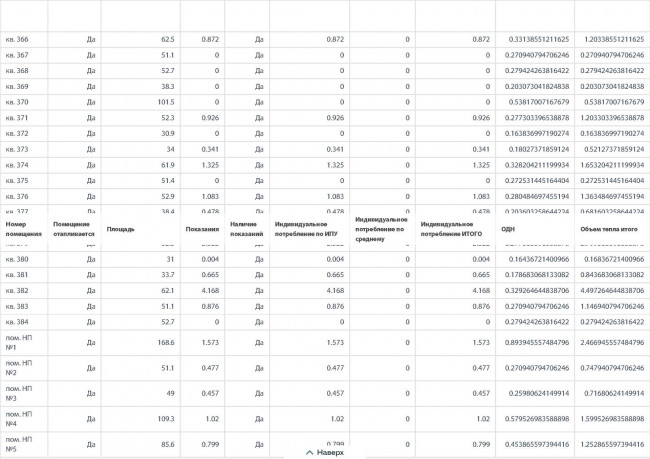The height and width of the screenshot is (459, 650).
Task: Click the Объем тепла итого header
Action: pos(609,229)
